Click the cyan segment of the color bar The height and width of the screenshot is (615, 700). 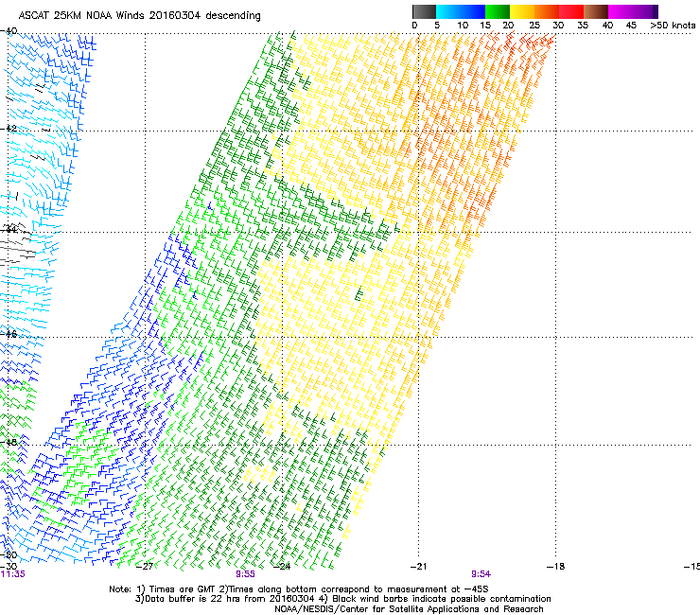click(448, 11)
